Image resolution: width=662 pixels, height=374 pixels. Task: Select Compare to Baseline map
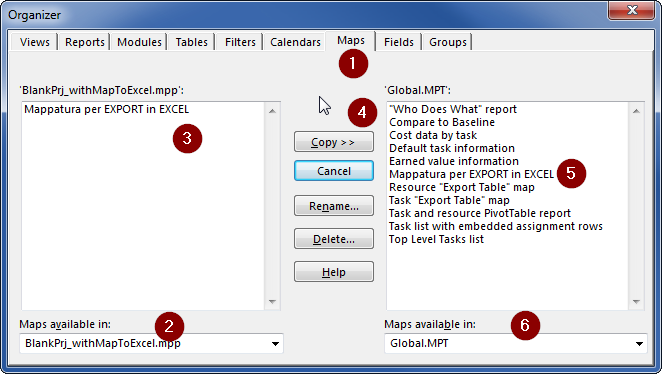[x=442, y=122]
